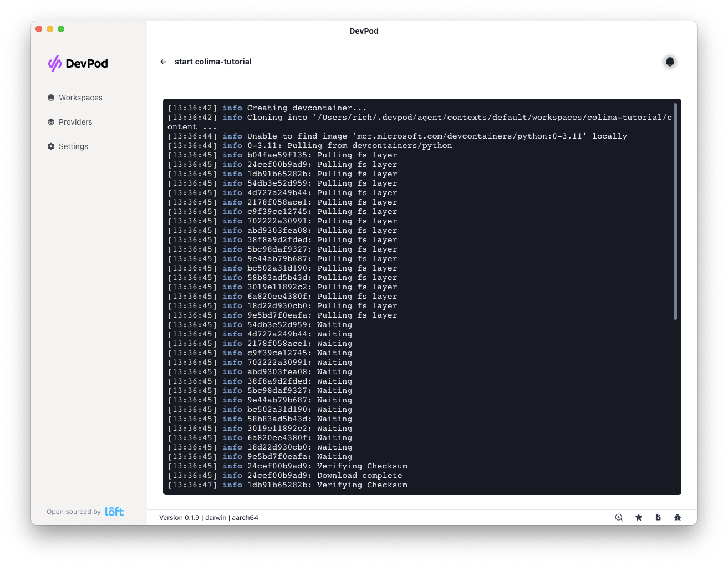
Task: Open the Providers section
Action: 70,122
